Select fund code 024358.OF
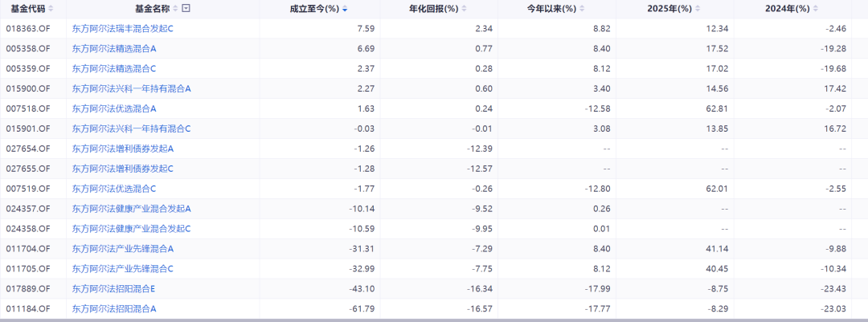This screenshot has width=868, height=322. coord(28,229)
